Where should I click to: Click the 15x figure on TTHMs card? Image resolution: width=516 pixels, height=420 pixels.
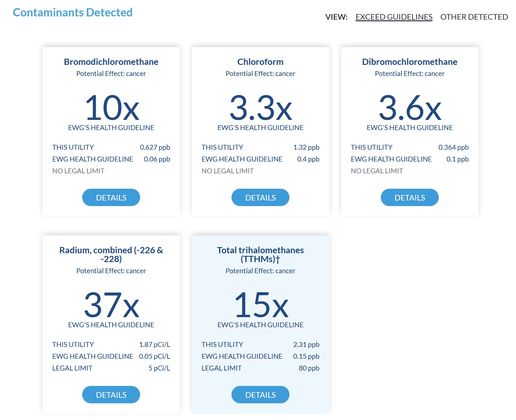tap(261, 305)
